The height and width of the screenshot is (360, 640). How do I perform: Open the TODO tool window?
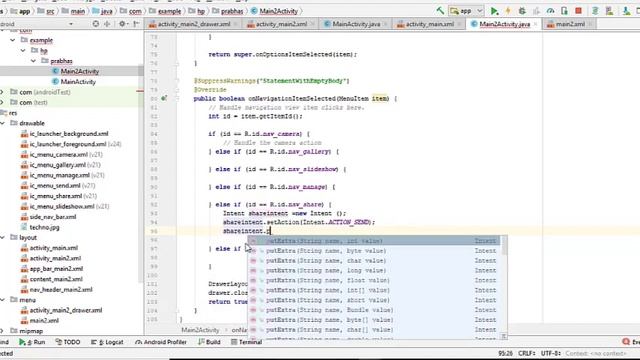point(67,342)
